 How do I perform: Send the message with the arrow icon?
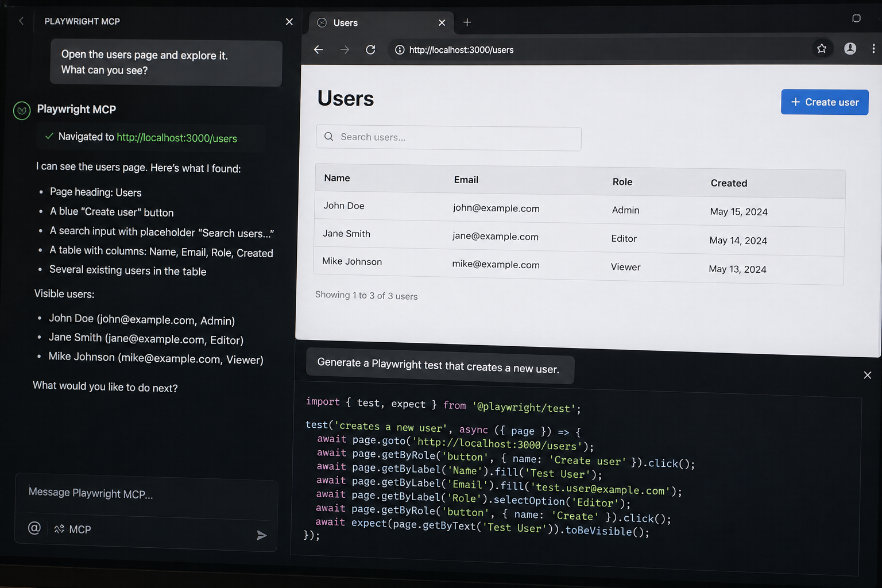pos(262,535)
